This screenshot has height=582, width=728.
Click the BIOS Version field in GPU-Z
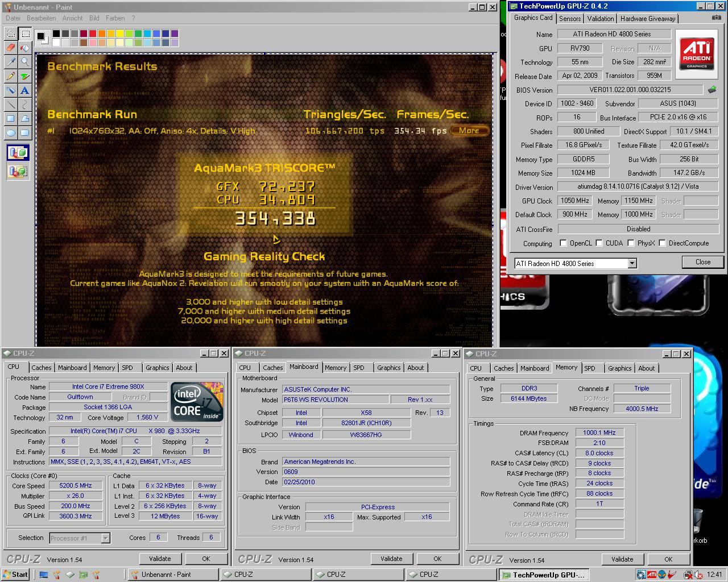click(630, 90)
